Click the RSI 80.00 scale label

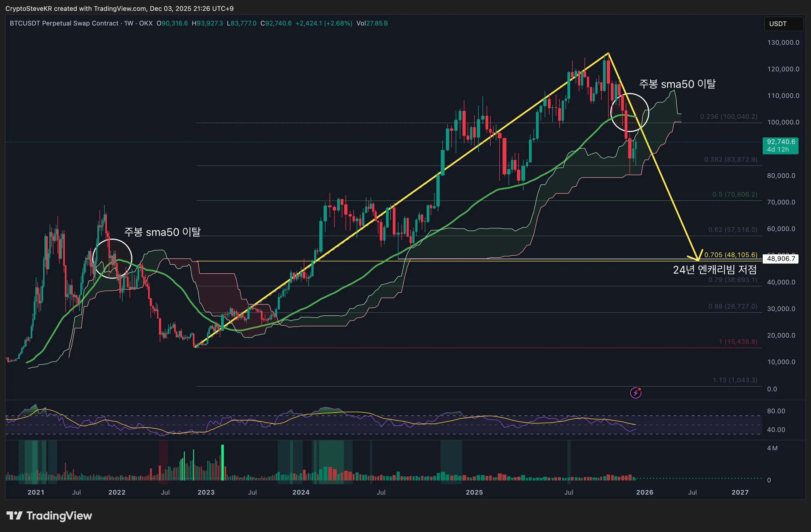pos(776,411)
